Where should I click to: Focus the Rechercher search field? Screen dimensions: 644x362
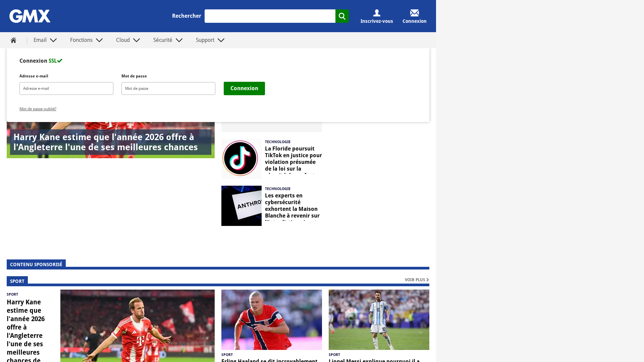pos(270,16)
